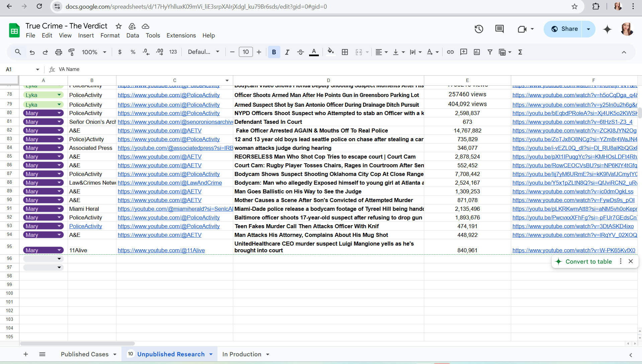Insert a comment

(x=464, y=52)
